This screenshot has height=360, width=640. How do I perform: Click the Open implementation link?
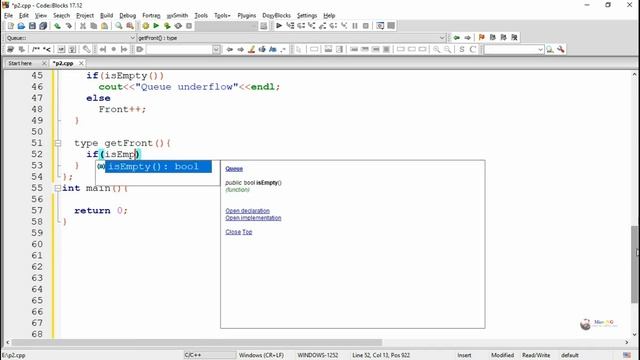253,218
